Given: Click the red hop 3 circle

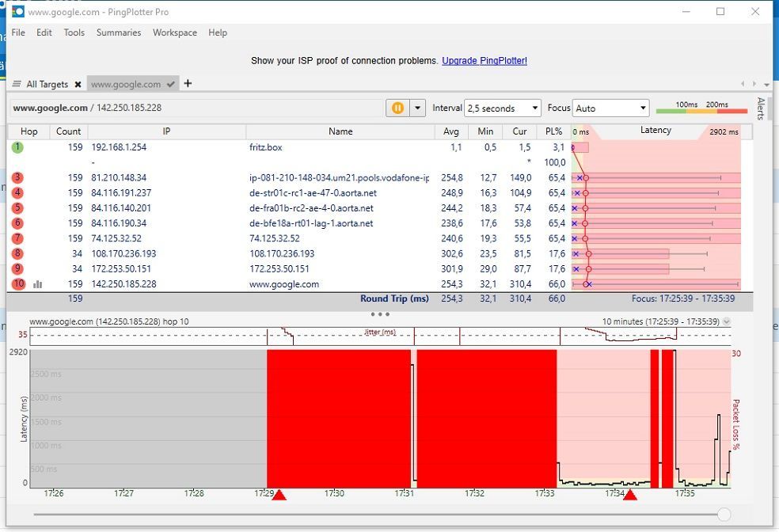Looking at the screenshot, I should (x=17, y=177).
